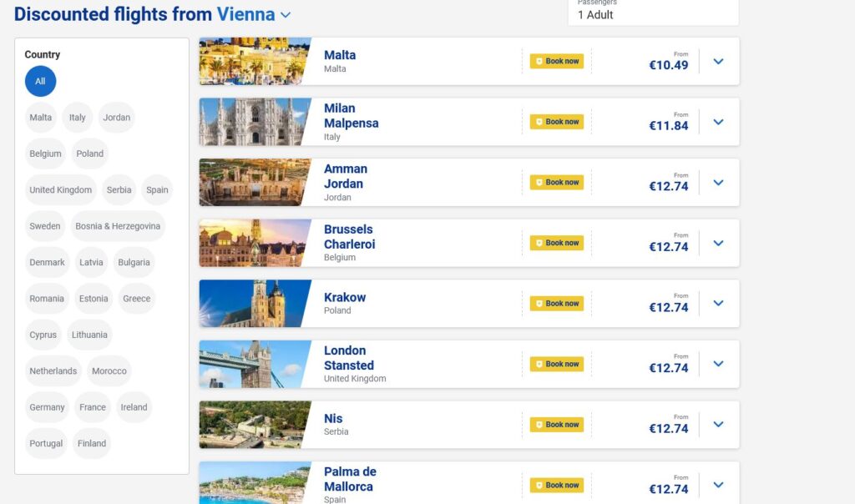Open the Krakow destination title link
The width and height of the screenshot is (855, 504).
pyautogui.click(x=345, y=297)
